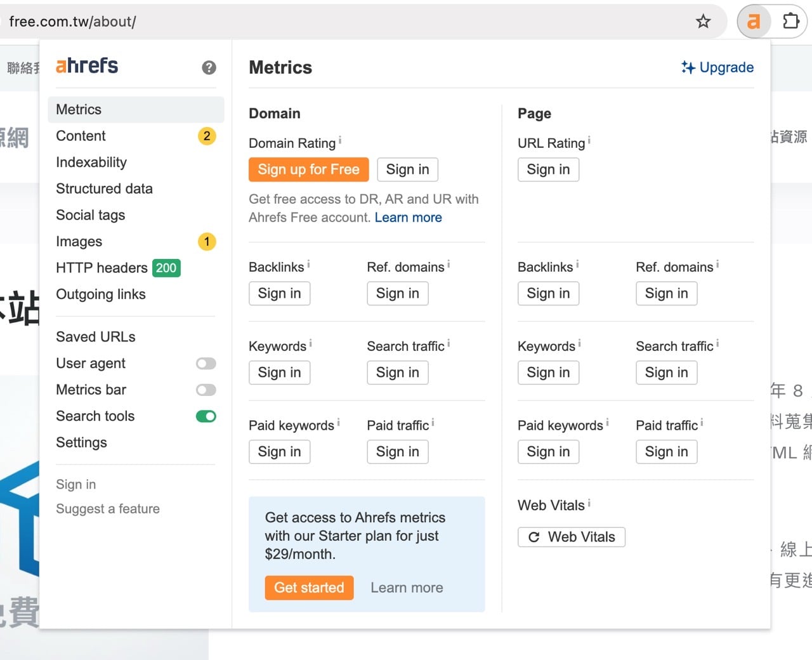Image resolution: width=812 pixels, height=660 pixels.
Task: Click info icon next to Domain Paid keywords
Action: (338, 423)
